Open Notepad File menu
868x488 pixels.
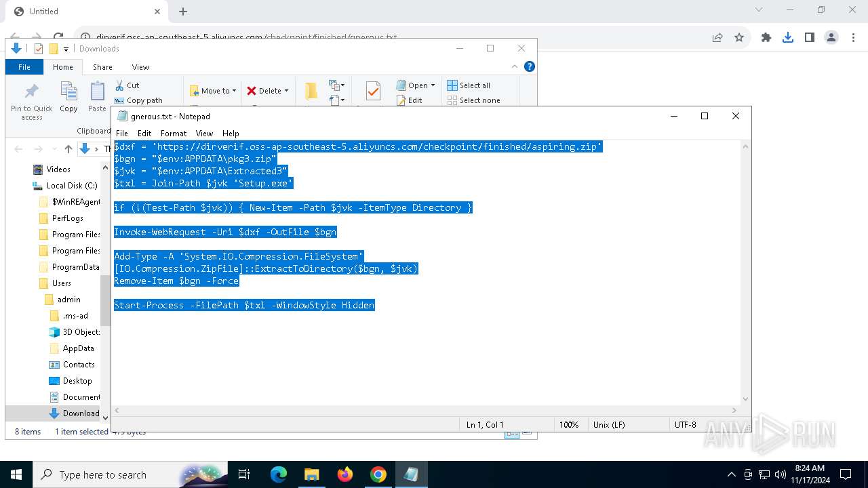click(122, 134)
